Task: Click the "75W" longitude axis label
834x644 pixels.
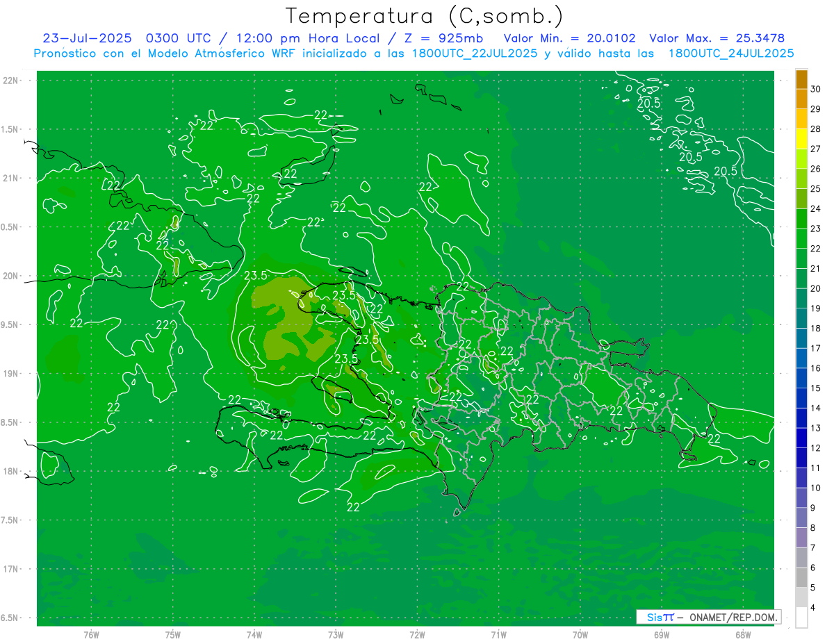Action: [173, 635]
